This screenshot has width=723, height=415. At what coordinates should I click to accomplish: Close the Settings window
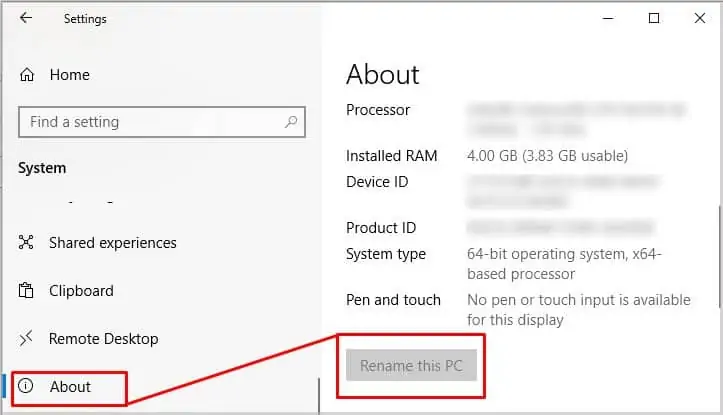[x=699, y=18]
